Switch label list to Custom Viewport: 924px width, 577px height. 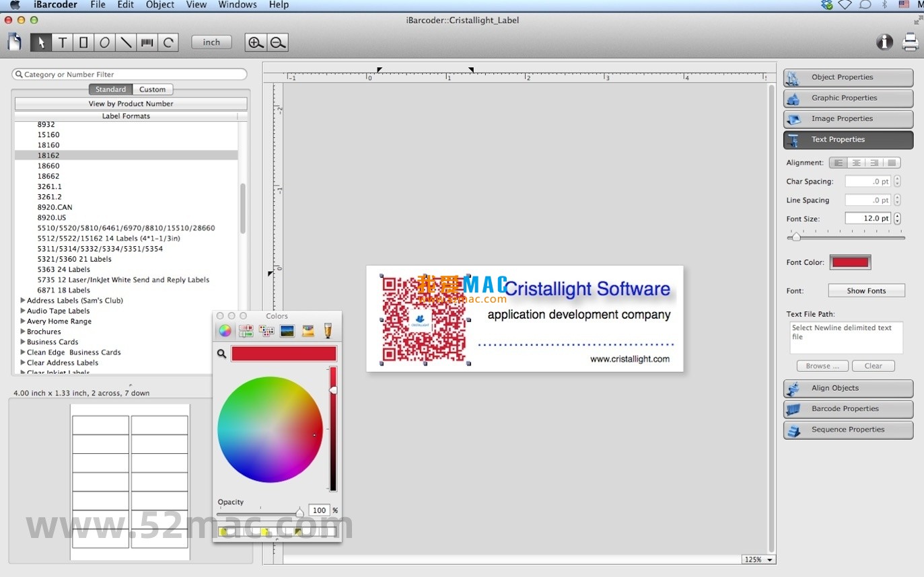(x=153, y=89)
